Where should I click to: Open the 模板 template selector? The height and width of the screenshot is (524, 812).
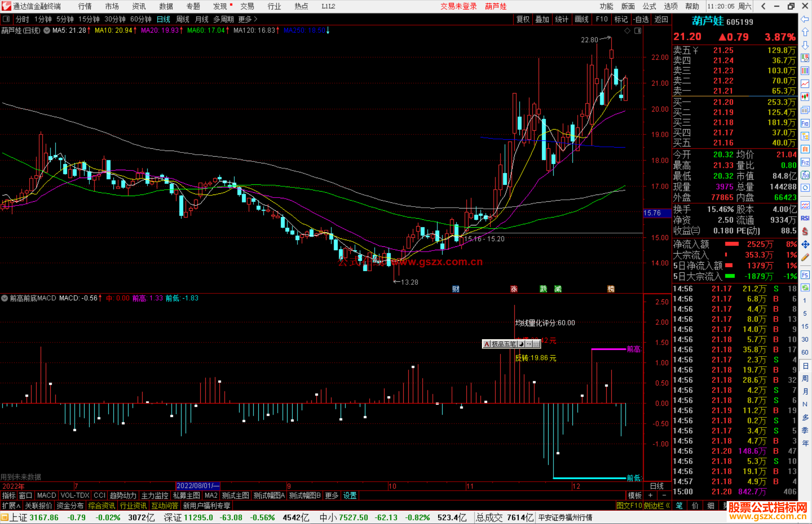point(635,495)
